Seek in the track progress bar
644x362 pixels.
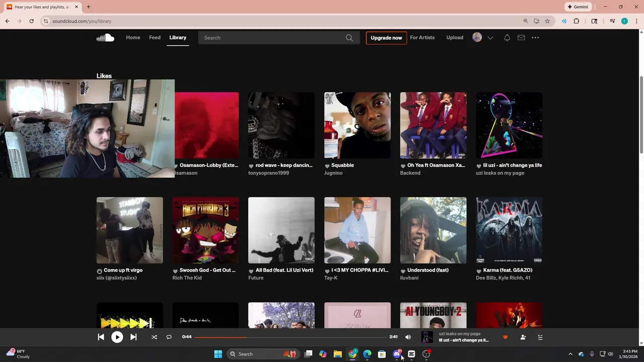(290, 337)
